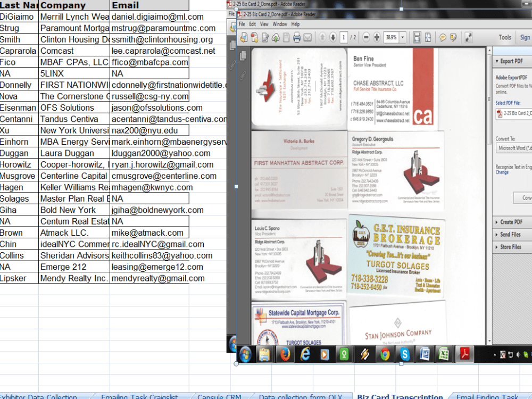
Task: Open Windows Explorer folder taskbar icon
Action: (x=264, y=354)
